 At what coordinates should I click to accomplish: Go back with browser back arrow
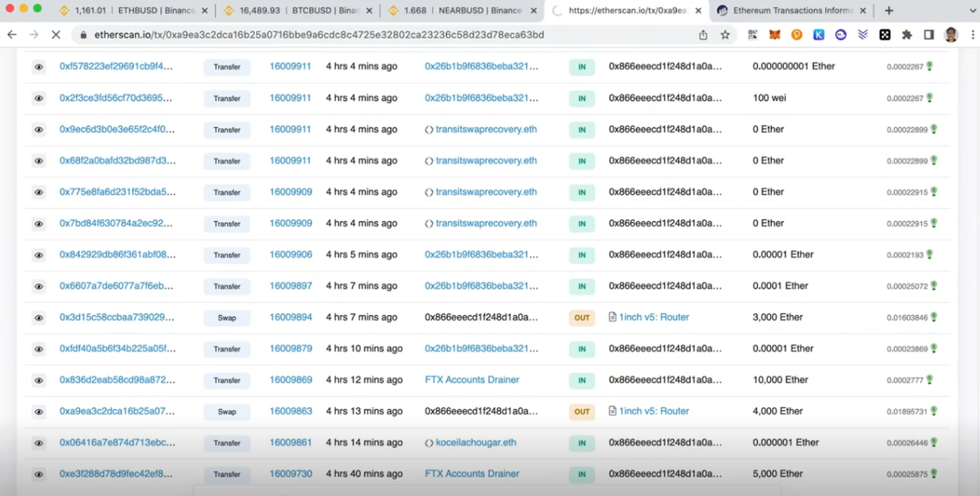pos(11,35)
